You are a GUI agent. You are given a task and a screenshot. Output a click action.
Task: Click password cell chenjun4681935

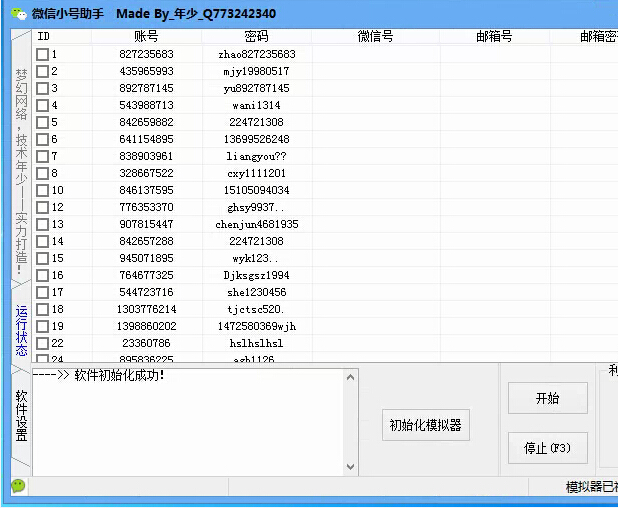tap(257, 224)
